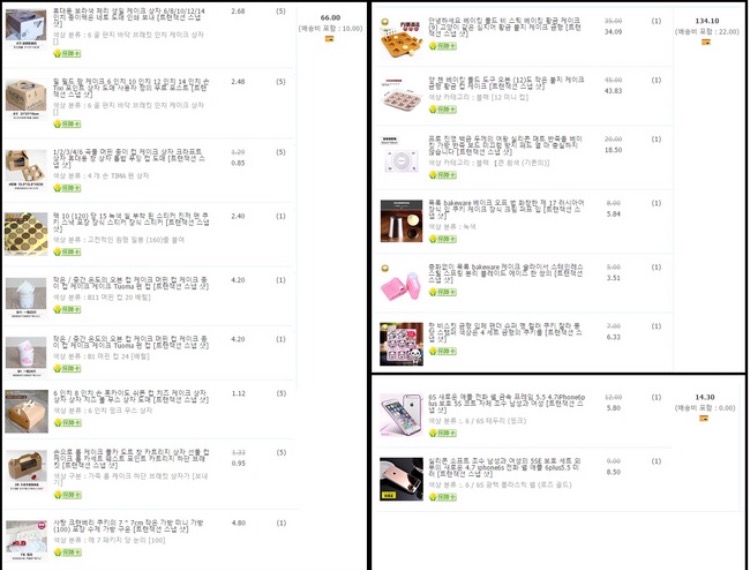Image resolution: width=750 pixels, height=570 pixels.
Task: Open the white silicone mat thumbnail
Action: pos(401,156)
